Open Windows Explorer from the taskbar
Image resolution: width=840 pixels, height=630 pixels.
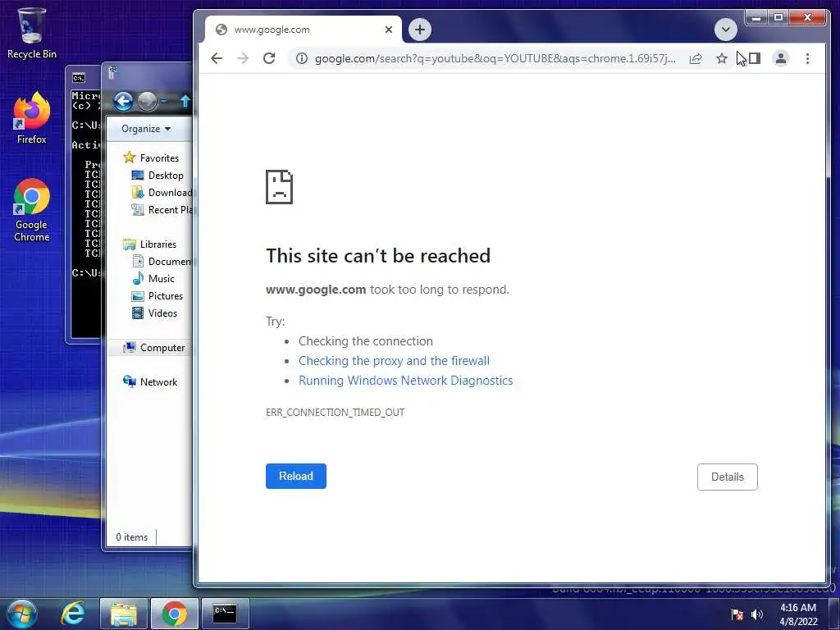pyautogui.click(x=124, y=614)
